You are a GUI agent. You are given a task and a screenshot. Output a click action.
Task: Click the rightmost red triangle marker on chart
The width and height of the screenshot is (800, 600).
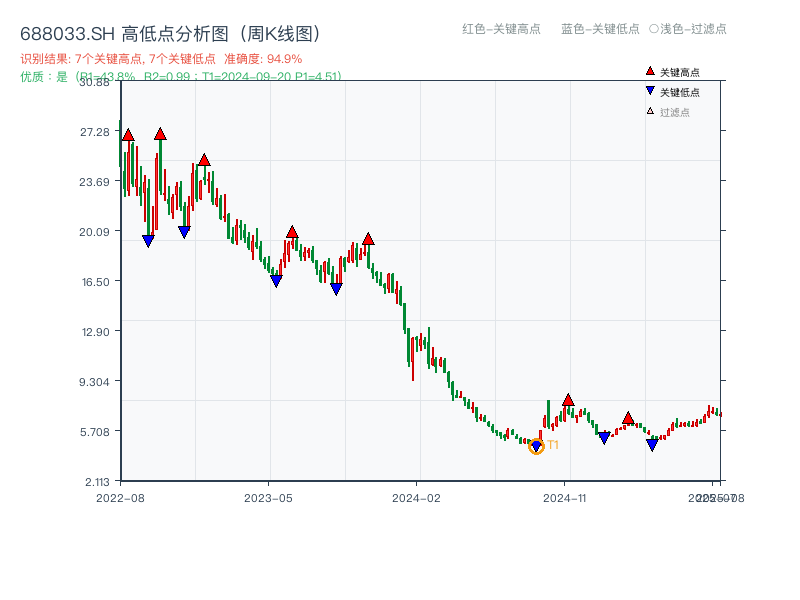[x=629, y=419]
